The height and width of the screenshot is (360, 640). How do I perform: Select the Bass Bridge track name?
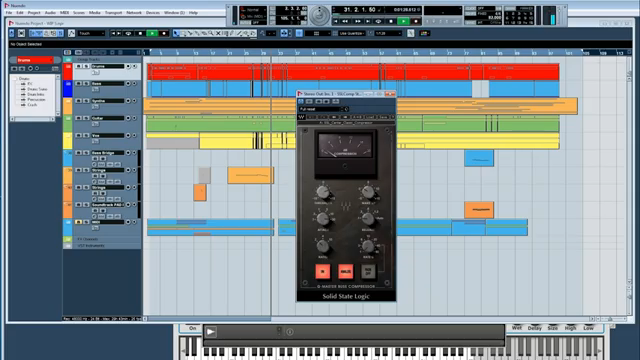point(108,153)
